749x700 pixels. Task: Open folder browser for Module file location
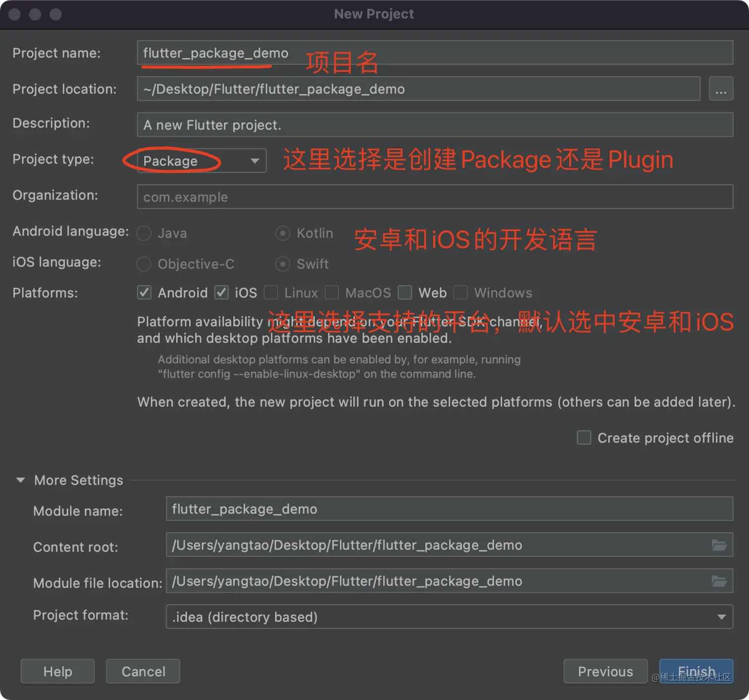point(719,581)
